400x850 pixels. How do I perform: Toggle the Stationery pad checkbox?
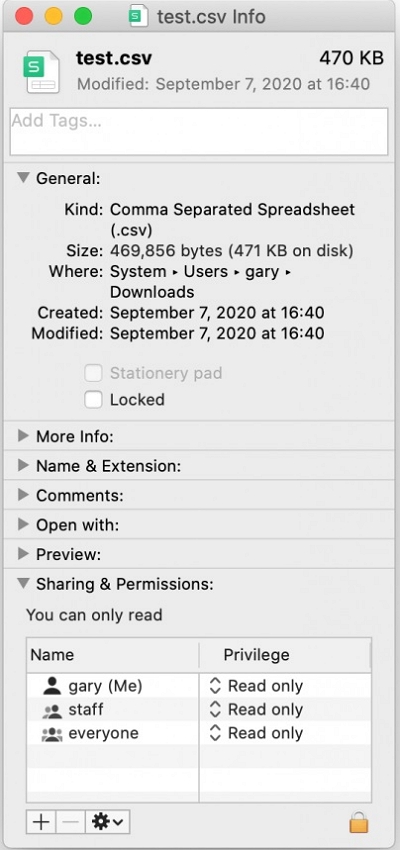(x=93, y=374)
